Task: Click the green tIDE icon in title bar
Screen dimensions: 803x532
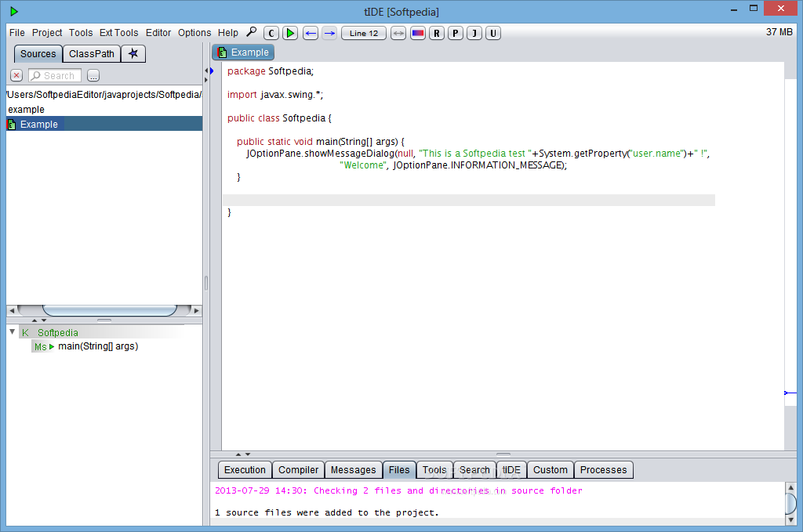Action: click(x=14, y=11)
